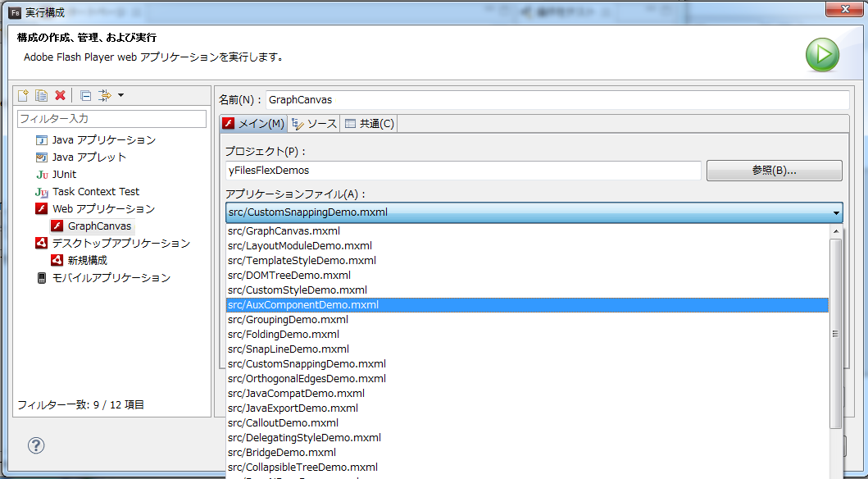Choose src/SnapLineDemo.mxml from the list

(527, 349)
